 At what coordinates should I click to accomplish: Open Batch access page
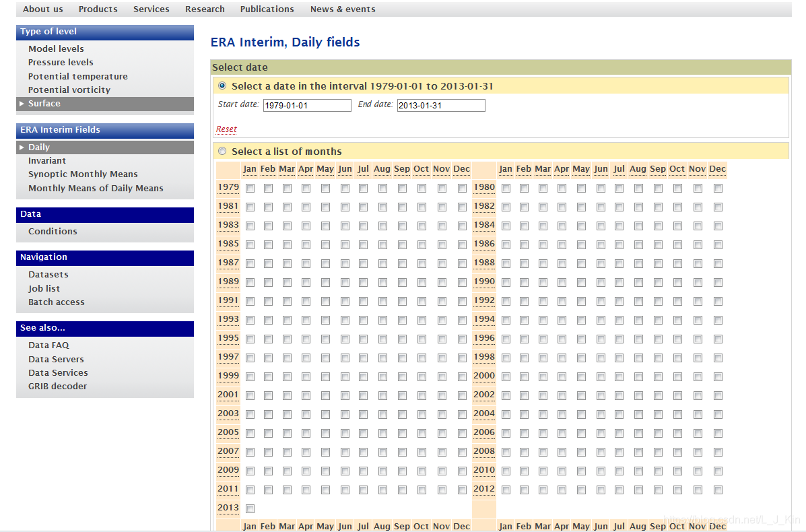(x=56, y=302)
